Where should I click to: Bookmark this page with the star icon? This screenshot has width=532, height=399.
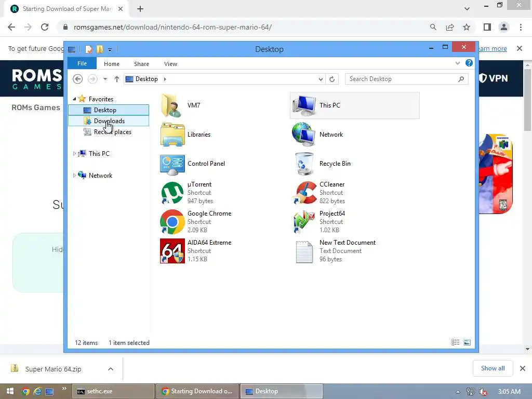(467, 27)
